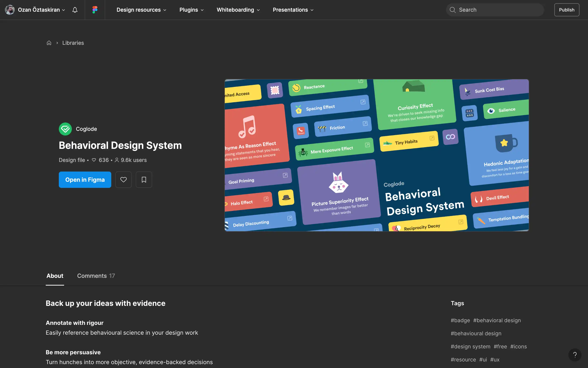
Task: Switch to the Comments 17 tab
Action: (x=96, y=276)
